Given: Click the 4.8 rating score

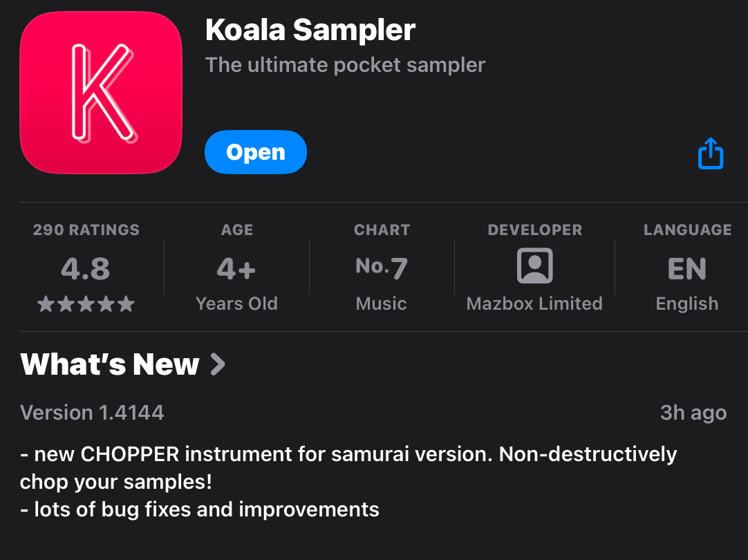Looking at the screenshot, I should tap(86, 268).
